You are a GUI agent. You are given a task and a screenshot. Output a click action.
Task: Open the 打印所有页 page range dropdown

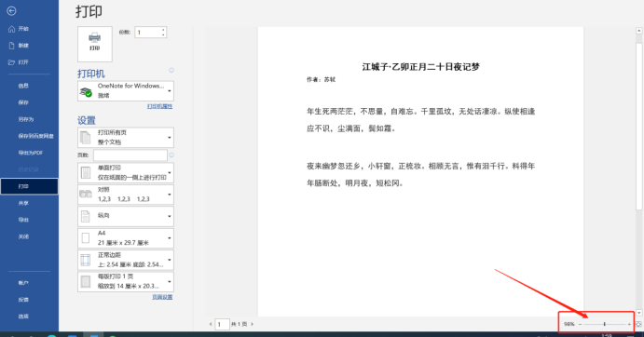tap(126, 138)
